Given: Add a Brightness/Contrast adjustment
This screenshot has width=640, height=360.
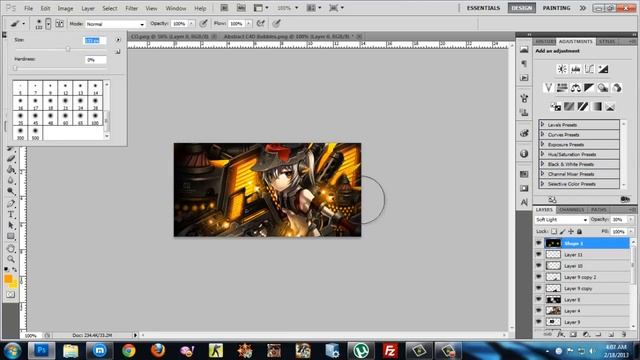Looking at the screenshot, I should (562, 69).
